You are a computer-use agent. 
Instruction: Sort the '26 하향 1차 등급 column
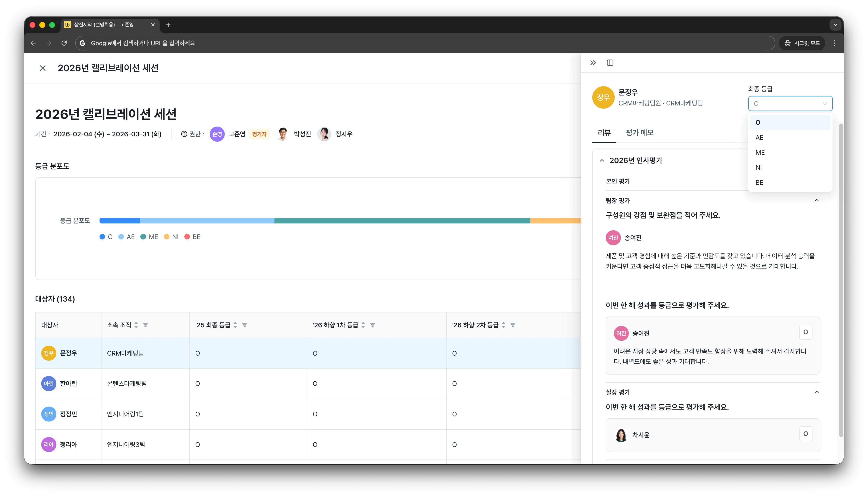click(x=363, y=325)
